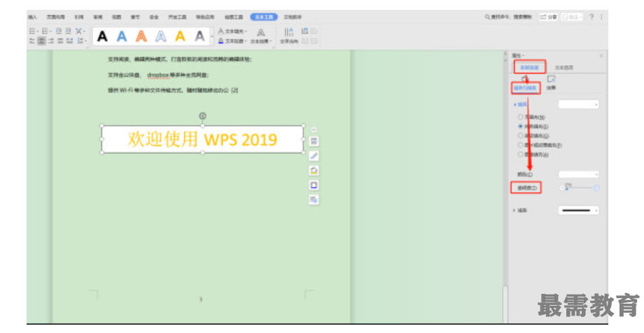Viewport: 644px width, 333px height.
Task: Click the layout options icon beside text box
Action: tap(314, 141)
